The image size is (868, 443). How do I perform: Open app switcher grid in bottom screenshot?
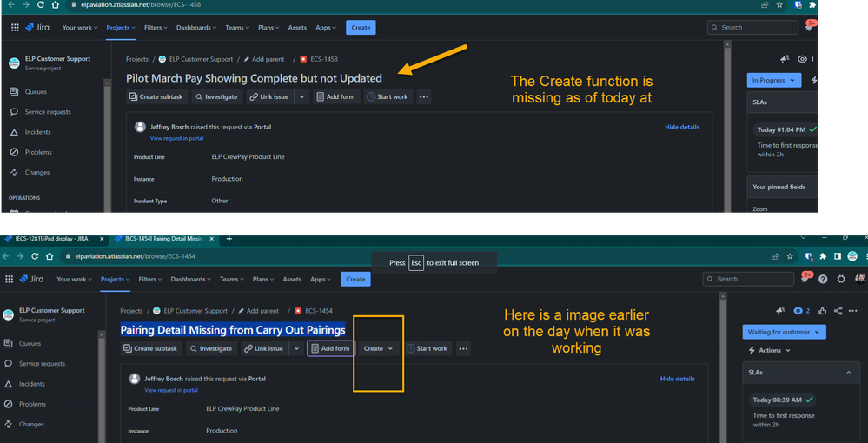click(x=10, y=279)
